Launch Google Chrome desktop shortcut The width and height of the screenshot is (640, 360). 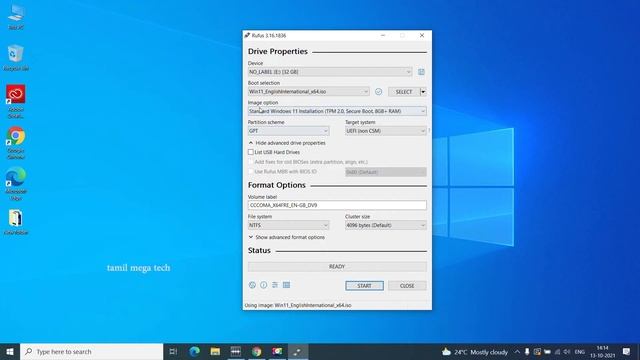(16, 143)
